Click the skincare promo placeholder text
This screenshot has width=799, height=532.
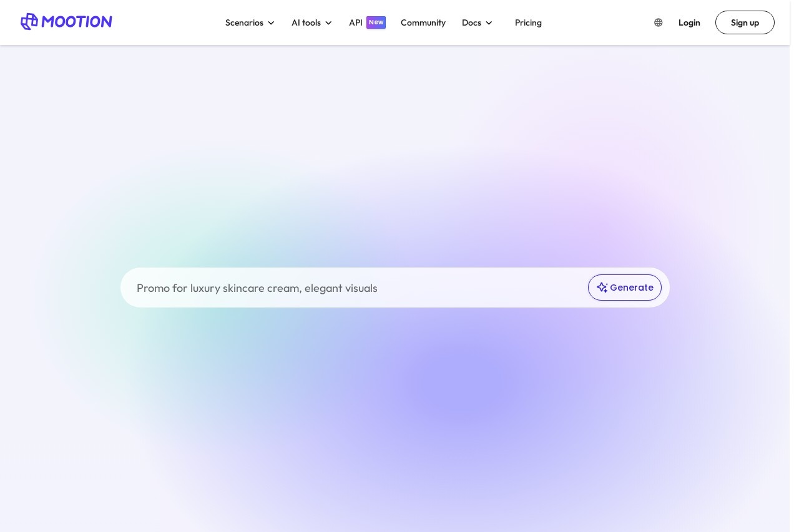257,288
